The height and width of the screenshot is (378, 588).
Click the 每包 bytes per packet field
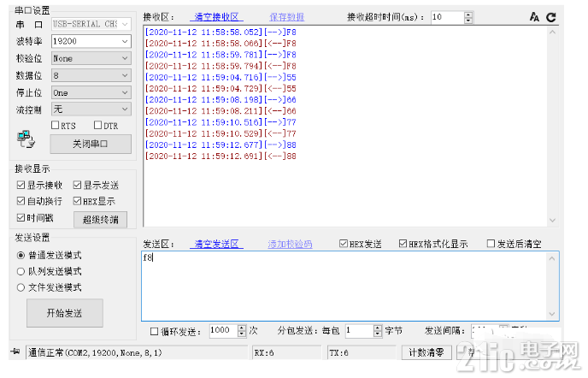359,331
